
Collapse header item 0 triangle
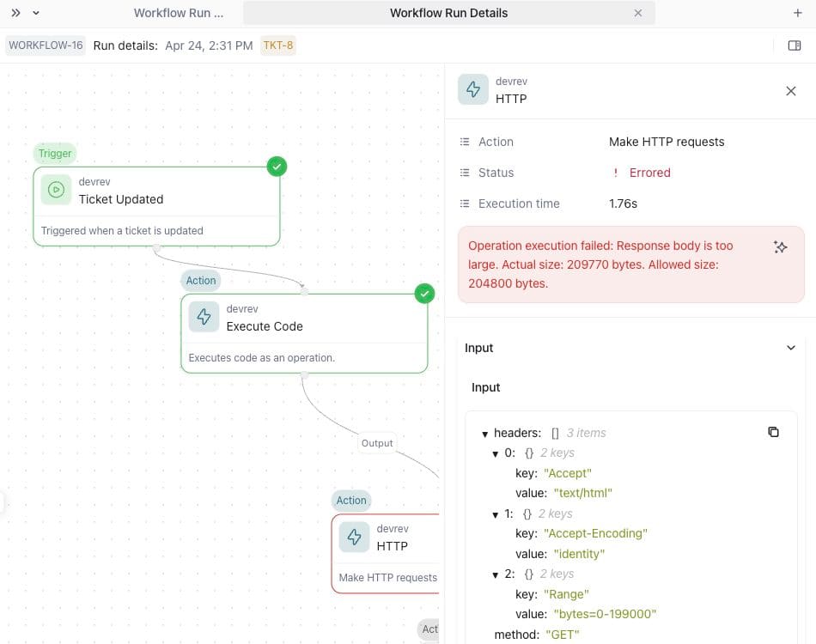coord(496,453)
